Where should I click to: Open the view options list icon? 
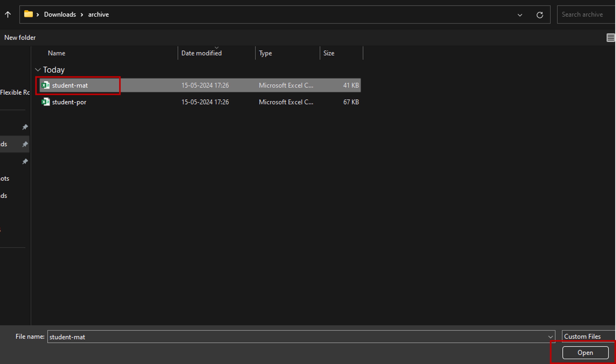pyautogui.click(x=611, y=38)
